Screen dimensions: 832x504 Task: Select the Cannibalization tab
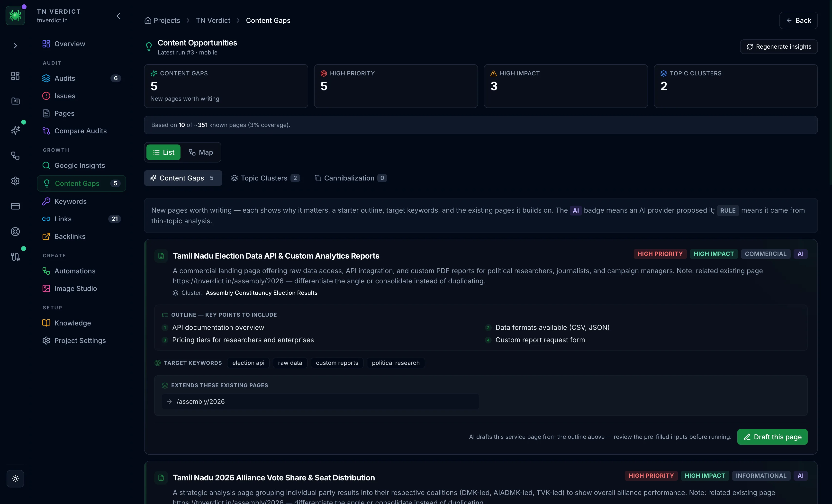[351, 178]
